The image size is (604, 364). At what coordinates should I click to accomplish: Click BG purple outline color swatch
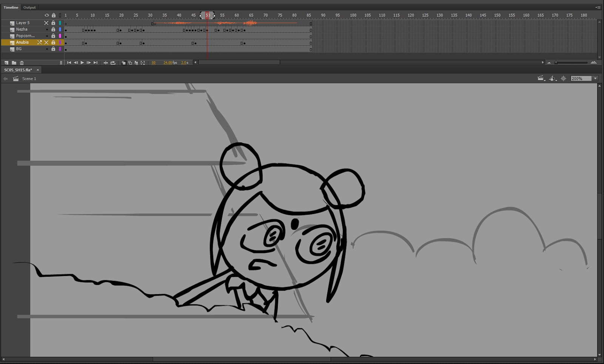60,49
